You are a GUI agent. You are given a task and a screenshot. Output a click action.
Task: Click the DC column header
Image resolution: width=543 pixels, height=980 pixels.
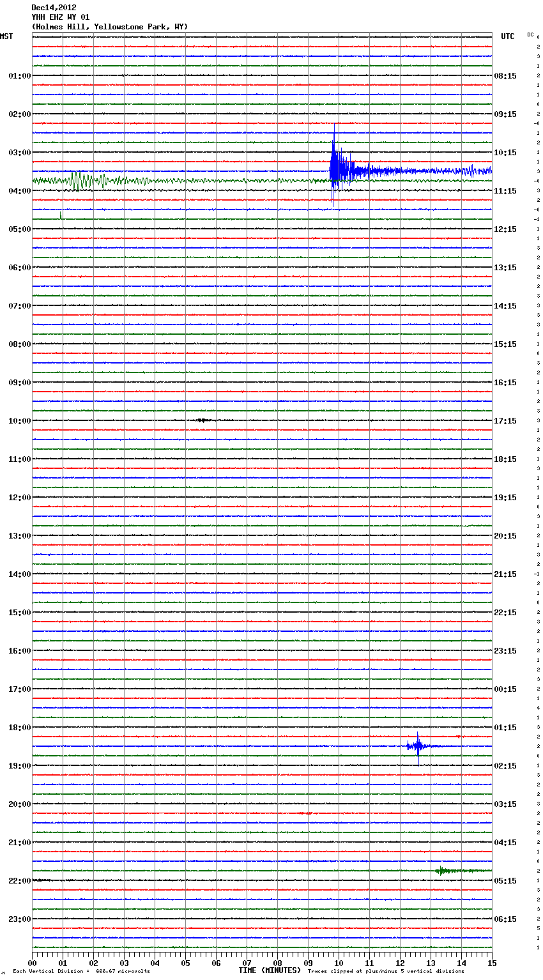pos(530,34)
